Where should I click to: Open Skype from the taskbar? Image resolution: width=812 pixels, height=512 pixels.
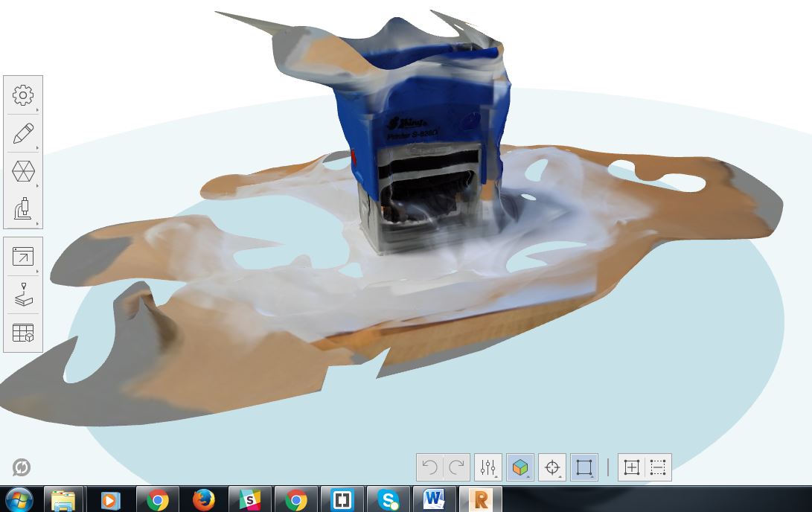388,499
